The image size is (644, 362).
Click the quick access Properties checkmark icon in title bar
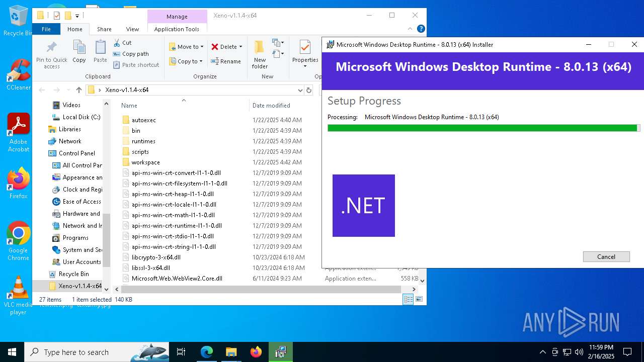(56, 16)
